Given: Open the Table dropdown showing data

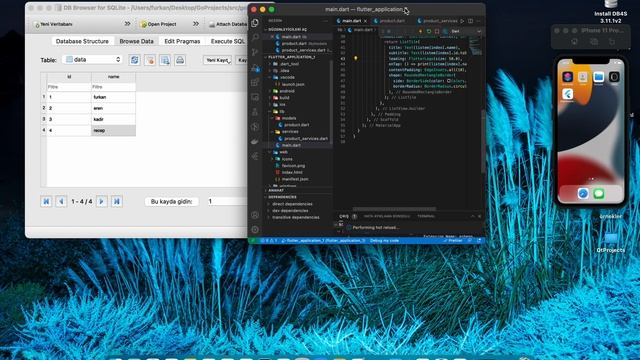Looking at the screenshot, I should point(93,60).
